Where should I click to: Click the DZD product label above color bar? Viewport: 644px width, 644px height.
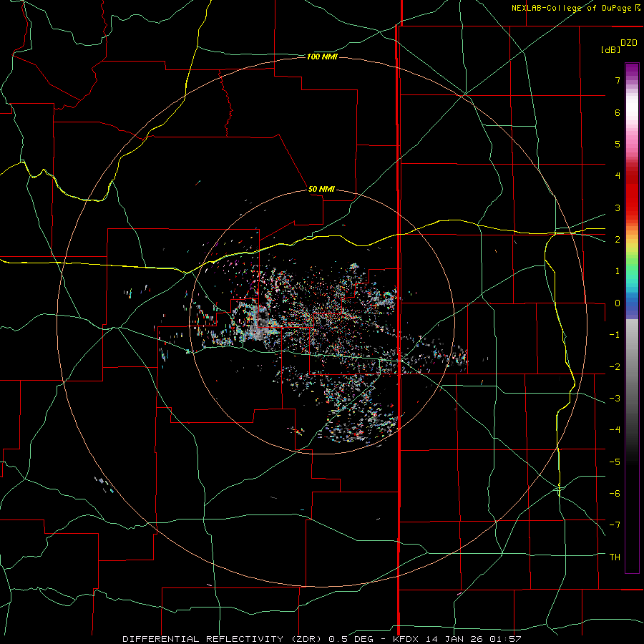click(629, 43)
